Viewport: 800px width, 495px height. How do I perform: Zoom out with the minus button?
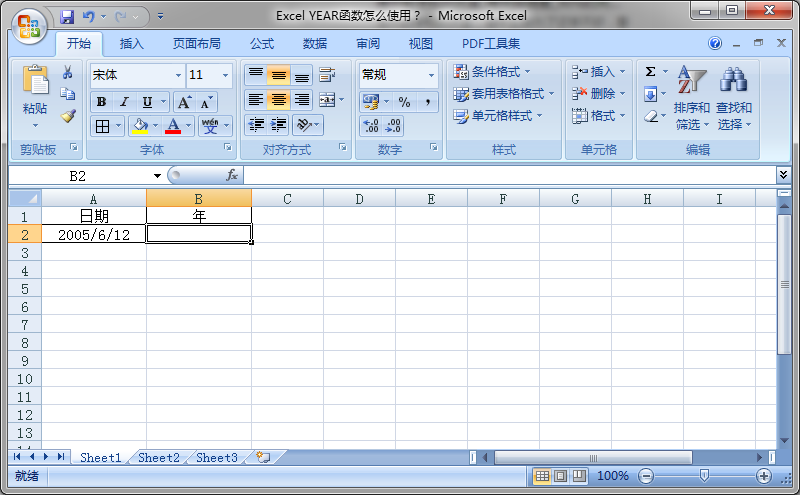(646, 476)
